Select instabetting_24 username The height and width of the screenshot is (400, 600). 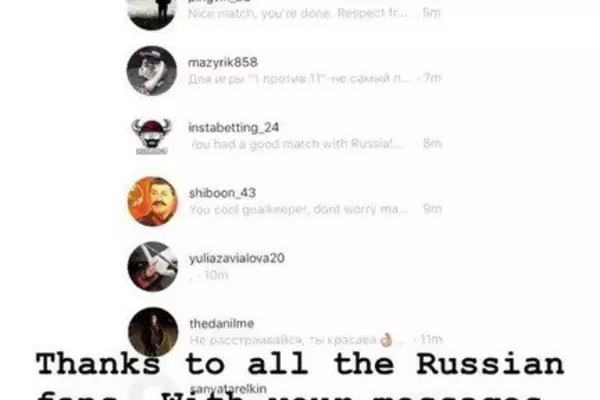pyautogui.click(x=233, y=127)
